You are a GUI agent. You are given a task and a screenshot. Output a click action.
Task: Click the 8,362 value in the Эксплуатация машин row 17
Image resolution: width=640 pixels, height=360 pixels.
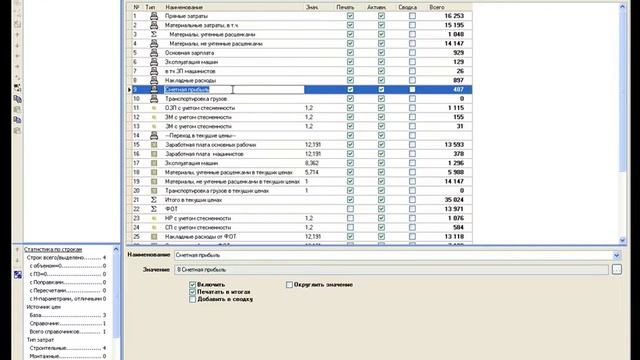coord(312,163)
